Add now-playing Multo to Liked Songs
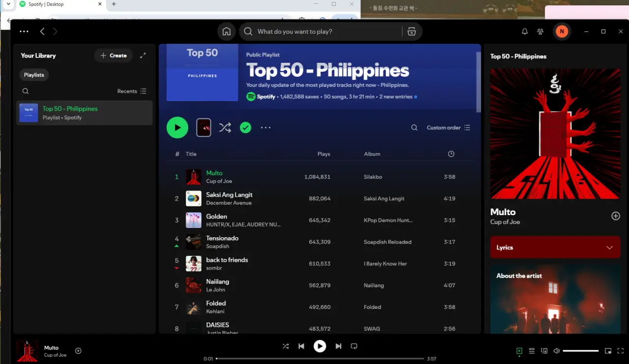Screen dimensions: 629x364 tap(78, 351)
